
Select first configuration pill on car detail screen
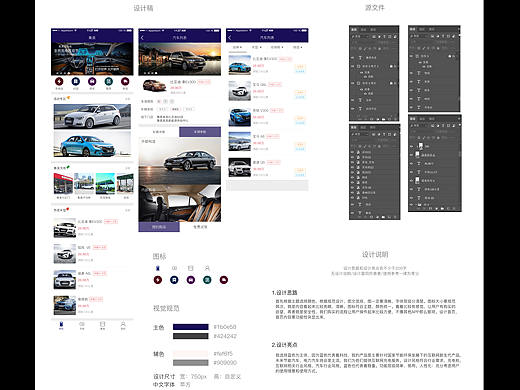click(163, 109)
